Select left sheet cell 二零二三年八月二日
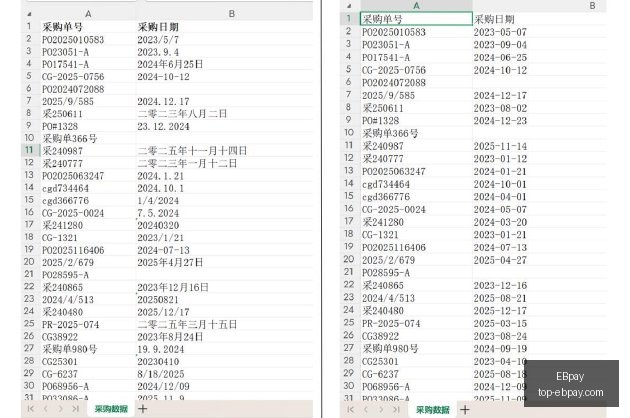Screen dimensions: 630x418 (224, 114)
